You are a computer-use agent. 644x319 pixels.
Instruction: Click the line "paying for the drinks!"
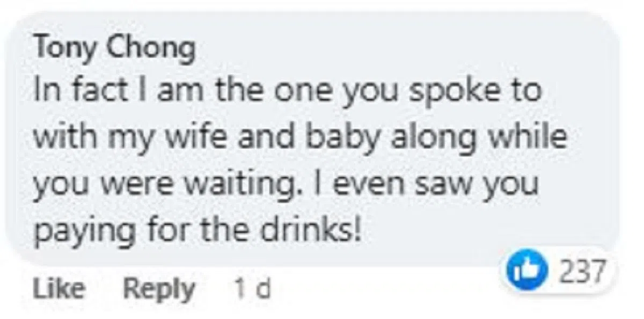point(196,231)
